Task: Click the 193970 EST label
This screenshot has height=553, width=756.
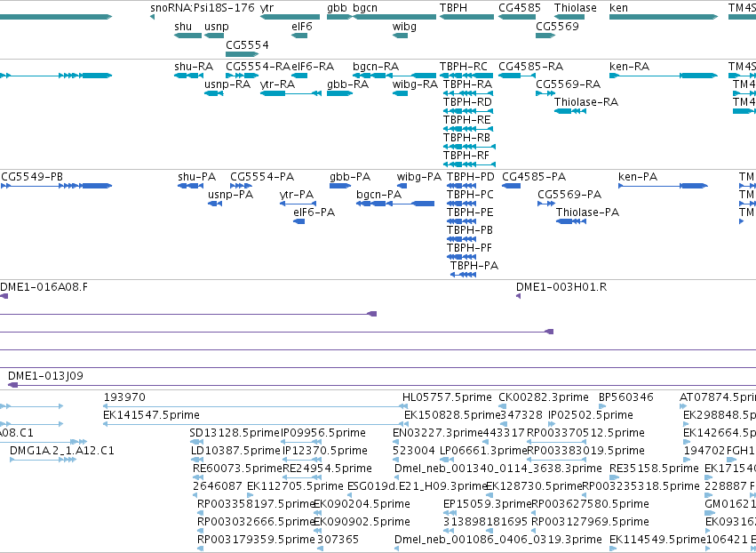Action: [x=124, y=397]
